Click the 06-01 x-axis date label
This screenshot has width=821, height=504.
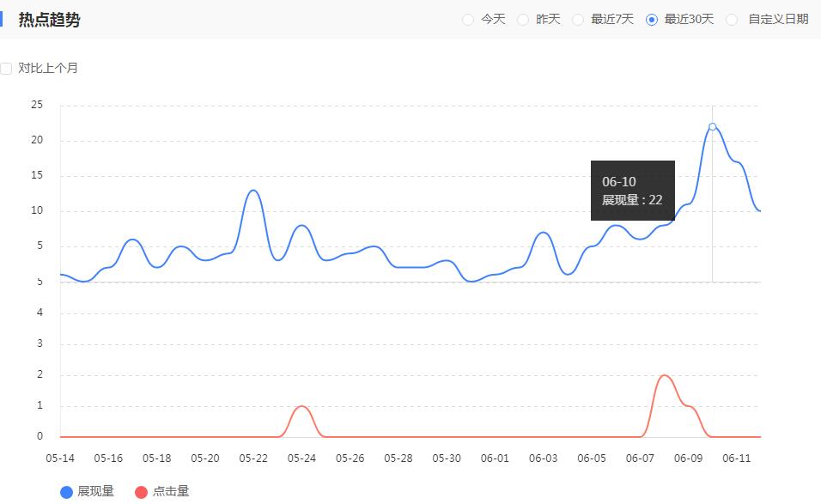[495, 458]
